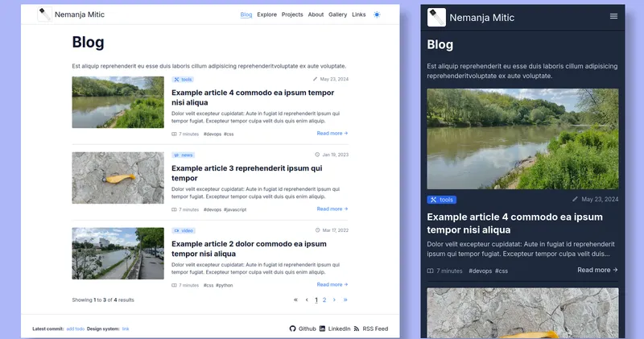
Task: Click 'Read more' for Example article 3
Action: point(332,209)
